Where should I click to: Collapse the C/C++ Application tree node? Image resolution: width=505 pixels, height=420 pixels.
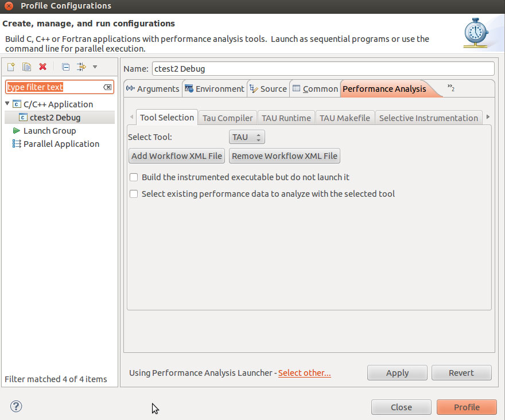7,104
